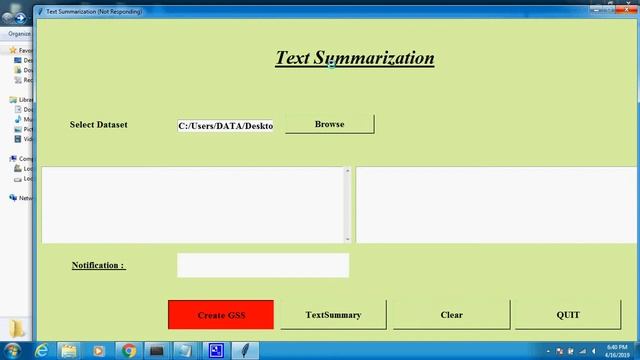
Task: Click inside the Notification text field
Action: pyautogui.click(x=263, y=265)
